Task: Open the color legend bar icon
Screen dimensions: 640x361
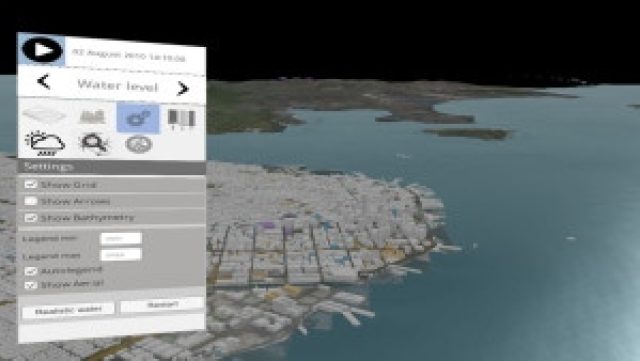Action: (x=182, y=119)
